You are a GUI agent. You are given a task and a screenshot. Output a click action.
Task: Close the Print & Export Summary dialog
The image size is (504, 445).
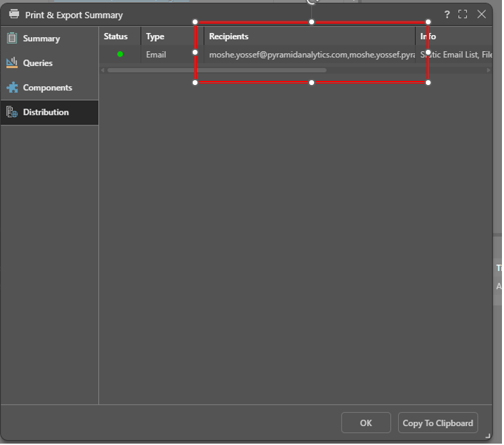coord(482,14)
